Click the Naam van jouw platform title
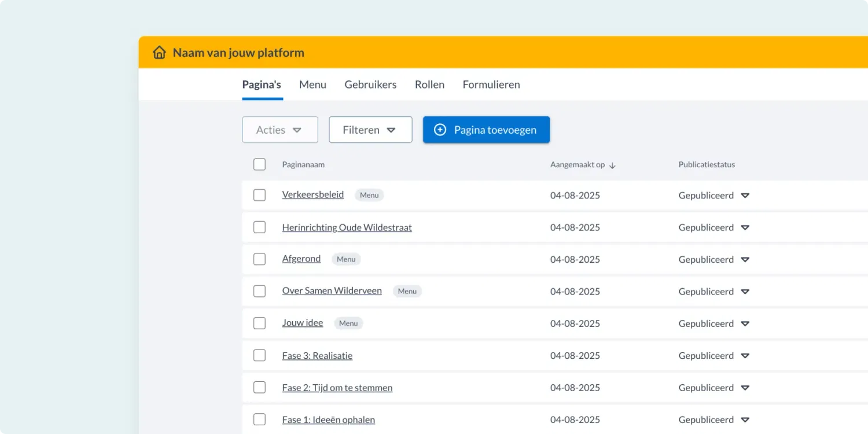 coord(238,53)
